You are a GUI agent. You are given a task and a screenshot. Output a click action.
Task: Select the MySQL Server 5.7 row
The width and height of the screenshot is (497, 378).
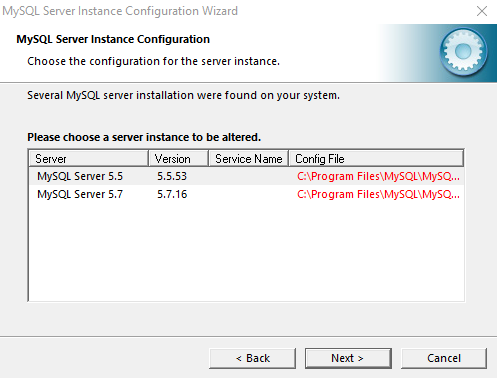246,194
